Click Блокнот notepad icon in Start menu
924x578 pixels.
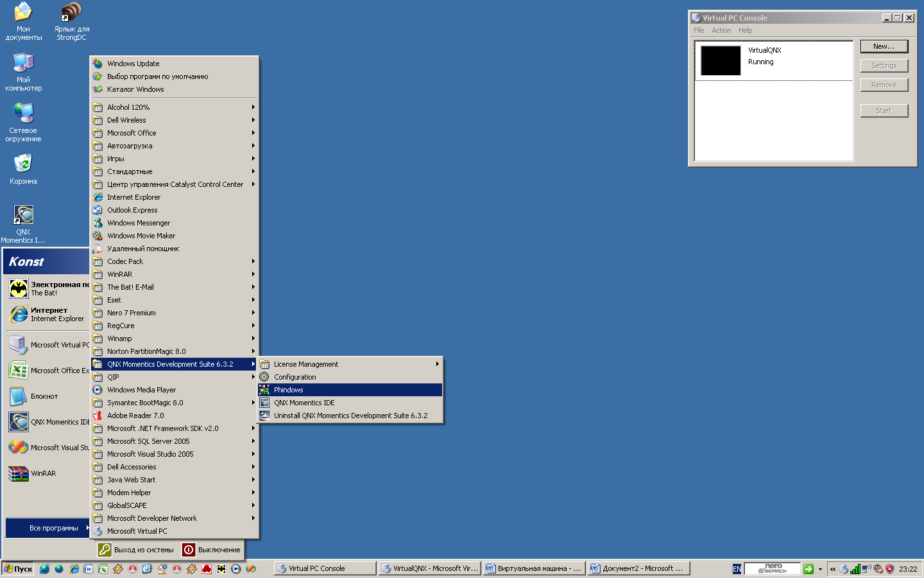tap(19, 396)
